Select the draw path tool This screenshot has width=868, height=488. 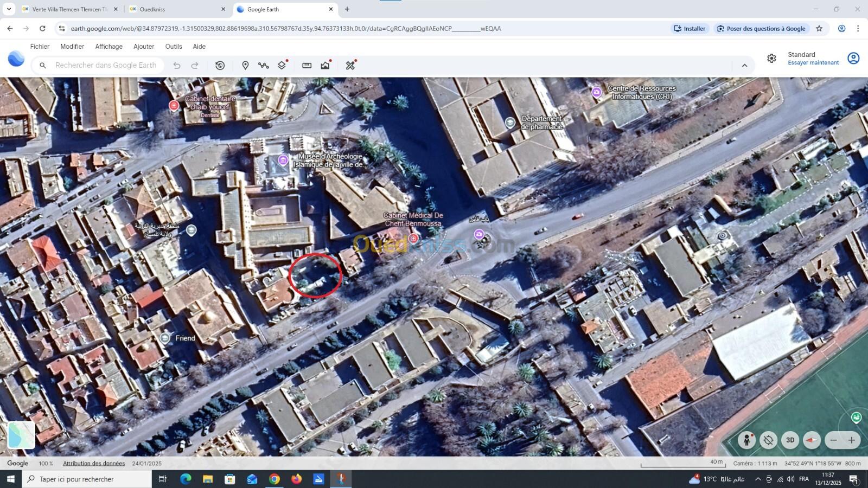(x=264, y=66)
